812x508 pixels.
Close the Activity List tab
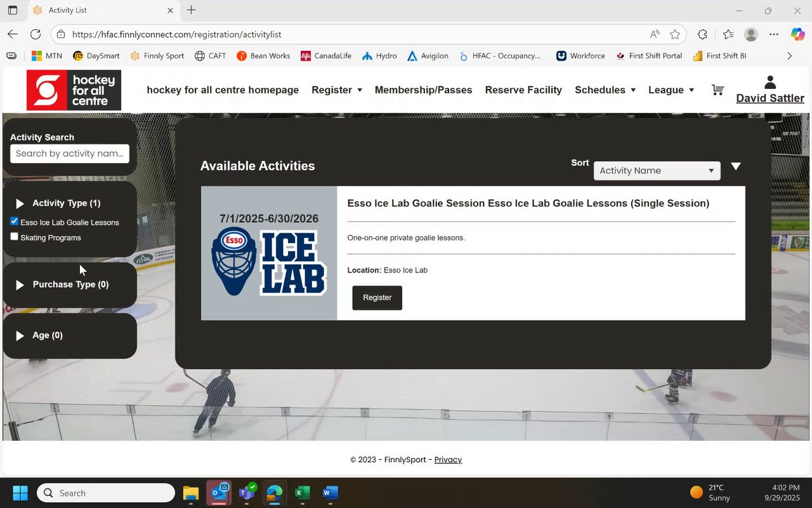pyautogui.click(x=170, y=10)
